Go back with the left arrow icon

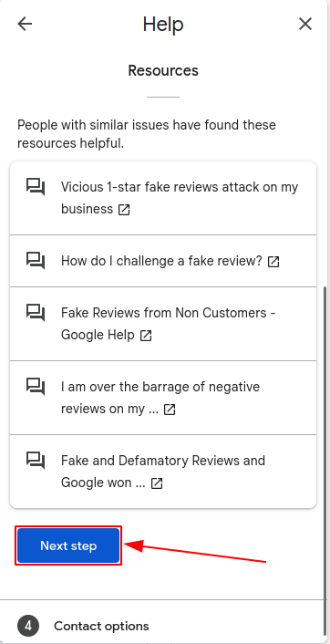click(x=25, y=25)
